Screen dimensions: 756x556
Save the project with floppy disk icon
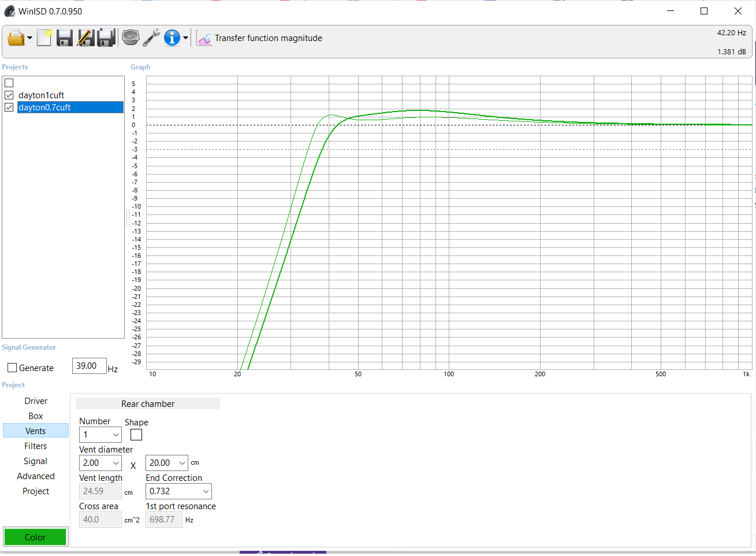(x=64, y=38)
